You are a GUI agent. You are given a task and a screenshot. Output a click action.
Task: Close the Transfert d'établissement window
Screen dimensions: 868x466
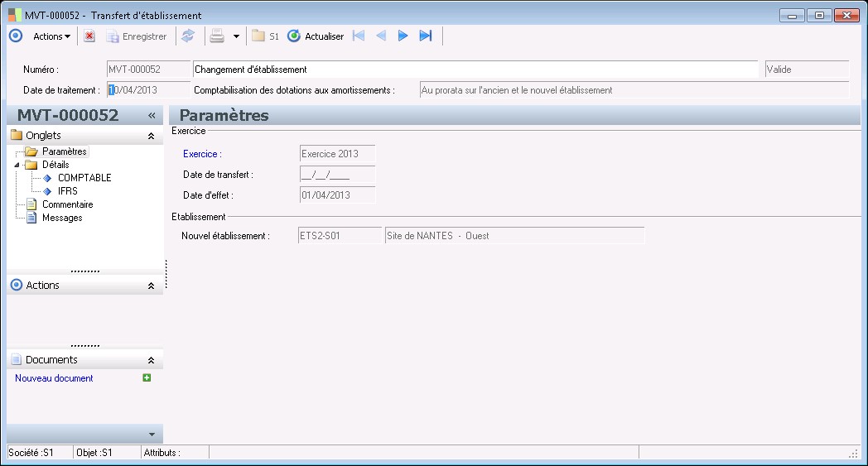click(846, 16)
